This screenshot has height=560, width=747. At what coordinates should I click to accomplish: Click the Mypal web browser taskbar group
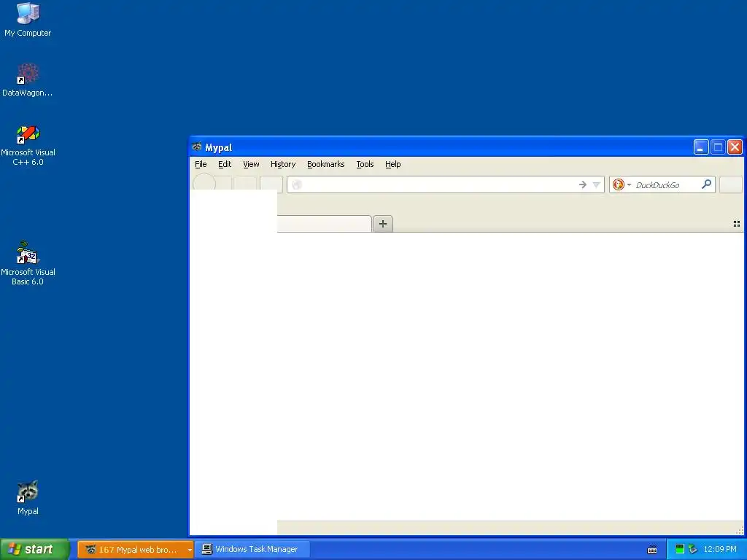coord(131,550)
